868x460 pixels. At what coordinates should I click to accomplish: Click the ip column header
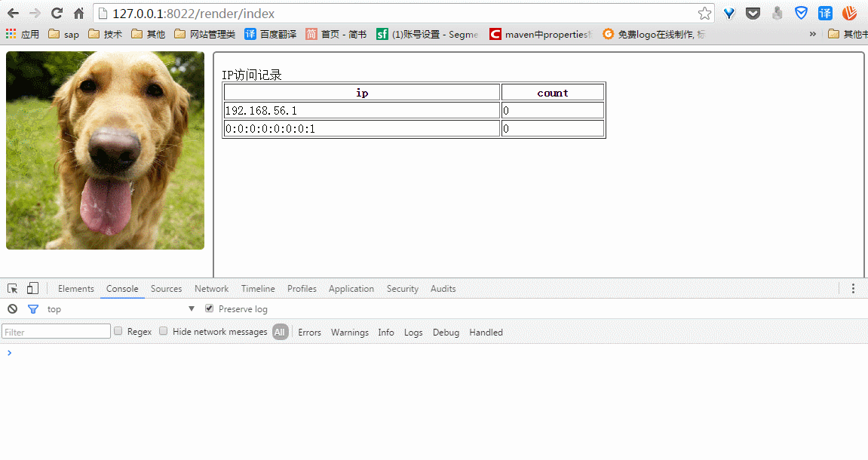point(362,93)
